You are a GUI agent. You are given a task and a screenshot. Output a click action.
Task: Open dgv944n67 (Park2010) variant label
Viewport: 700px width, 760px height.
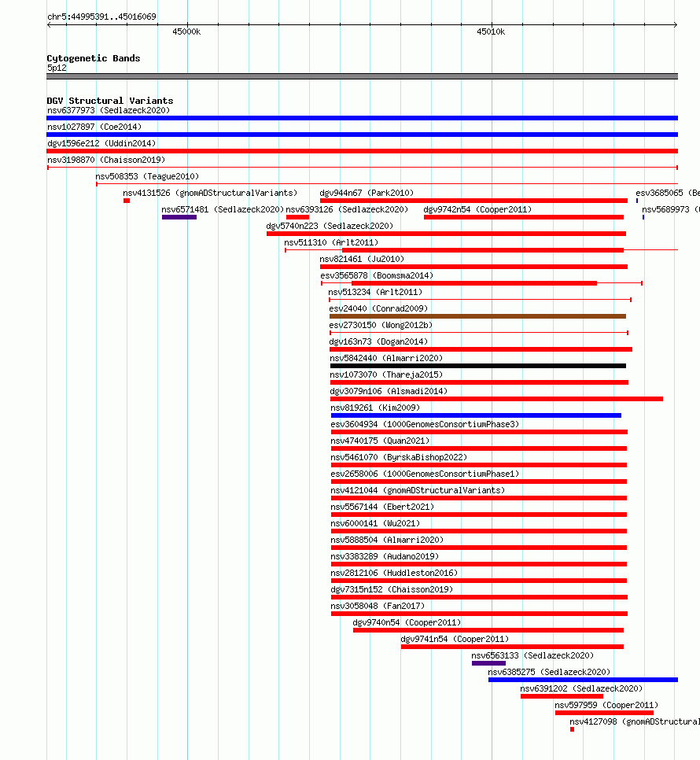click(367, 193)
